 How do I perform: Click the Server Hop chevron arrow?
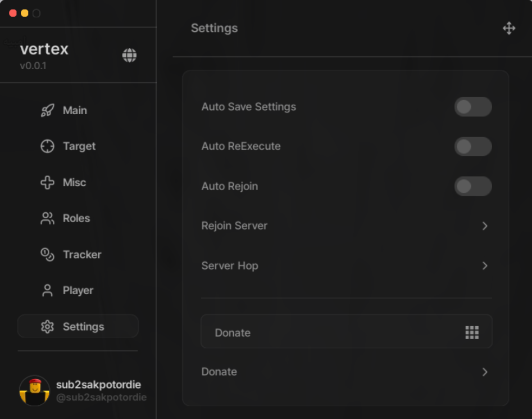(485, 266)
